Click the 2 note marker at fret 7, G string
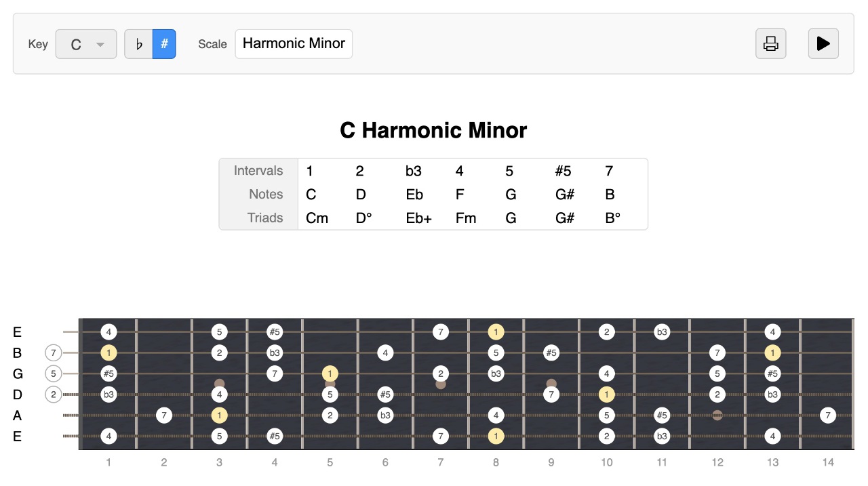 point(441,373)
